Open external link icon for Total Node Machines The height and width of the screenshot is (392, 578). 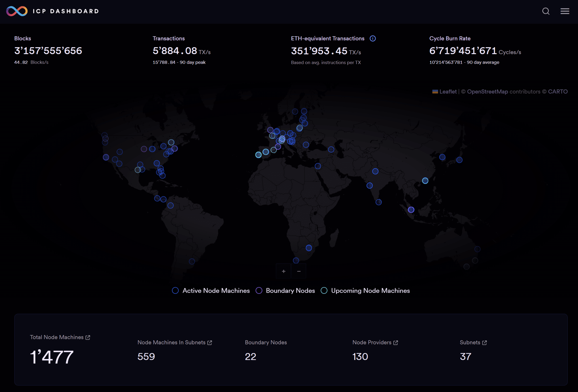[x=88, y=337]
